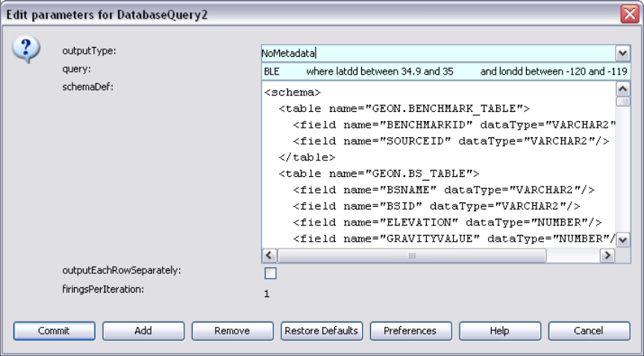Click the GEON.BENCHMARK_TABLE table line

coord(404,108)
